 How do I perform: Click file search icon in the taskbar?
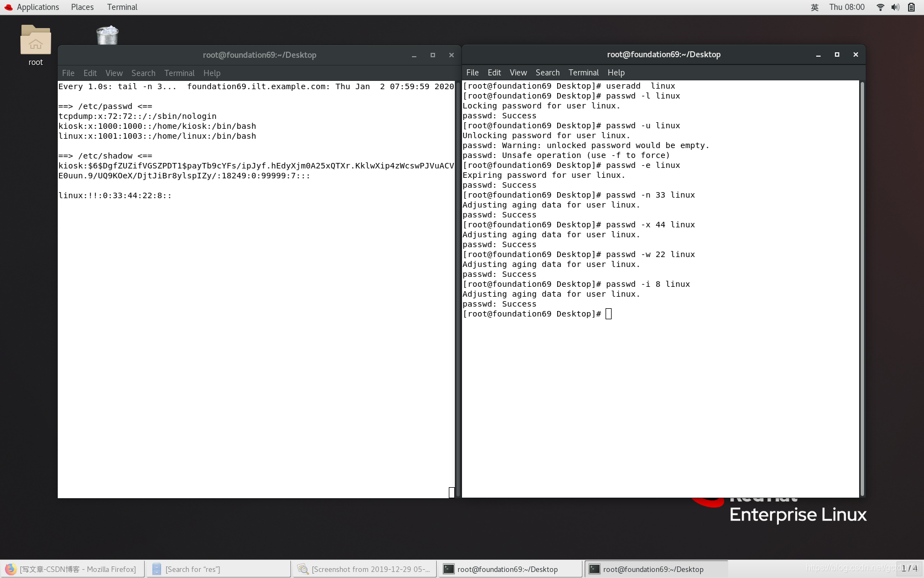click(x=157, y=569)
